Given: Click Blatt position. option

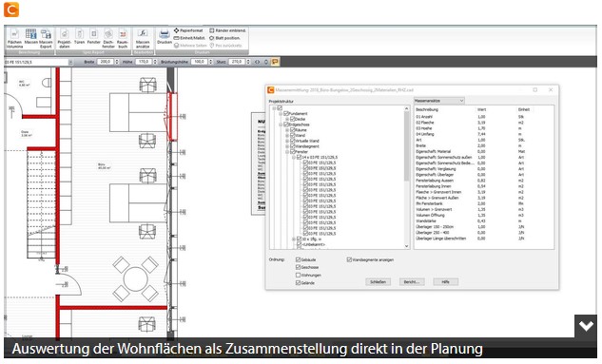Looking at the screenshot, I should pos(225,38).
